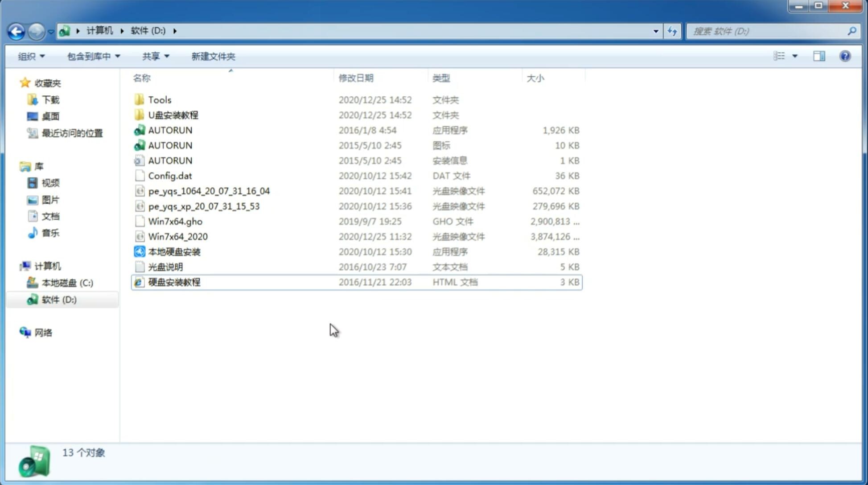Open pe_yqs_1064 disc image file
The image size is (868, 485).
coord(209,191)
